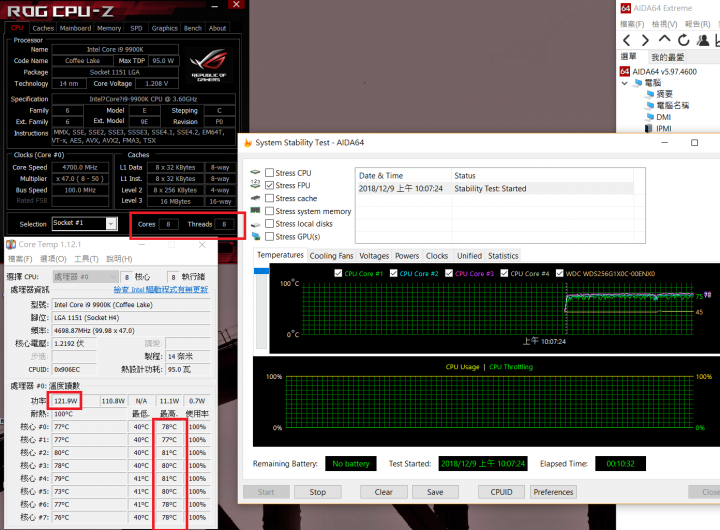The image size is (720, 530).
Task: Click the AIDA64 Extreme title bar logo
Action: click(x=625, y=8)
